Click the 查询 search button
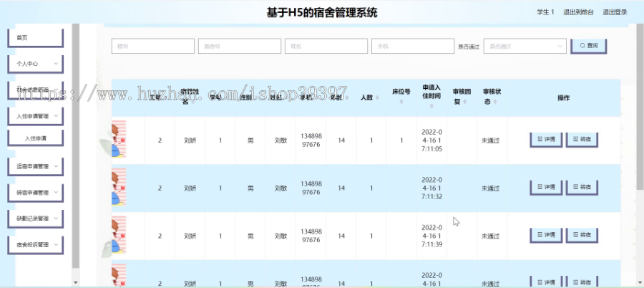644x288 pixels. pyautogui.click(x=589, y=46)
